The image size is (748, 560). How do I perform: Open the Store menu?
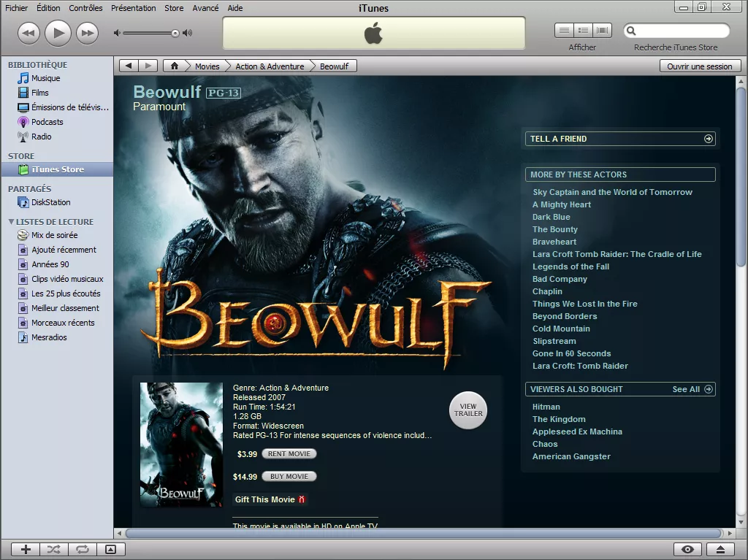pos(174,8)
